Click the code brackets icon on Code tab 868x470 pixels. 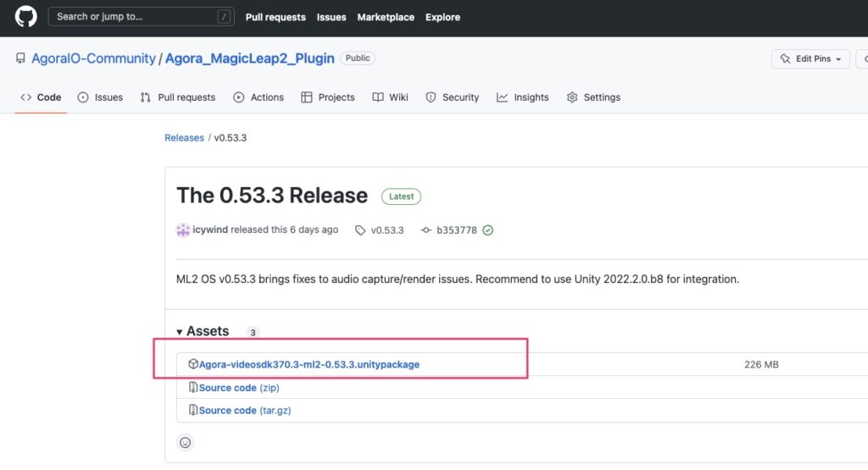(x=26, y=97)
